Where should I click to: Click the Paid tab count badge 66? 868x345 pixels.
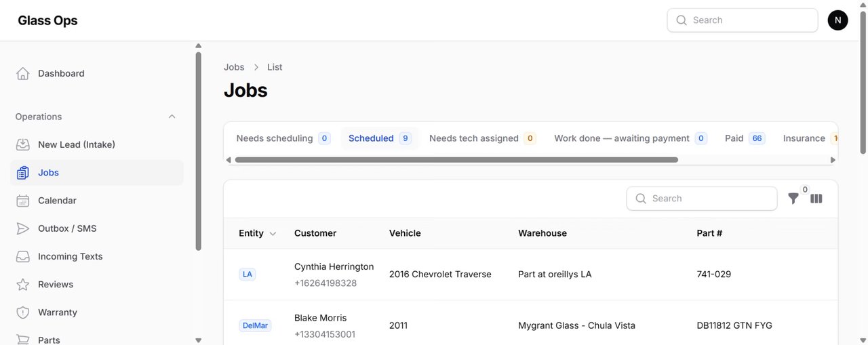point(757,138)
